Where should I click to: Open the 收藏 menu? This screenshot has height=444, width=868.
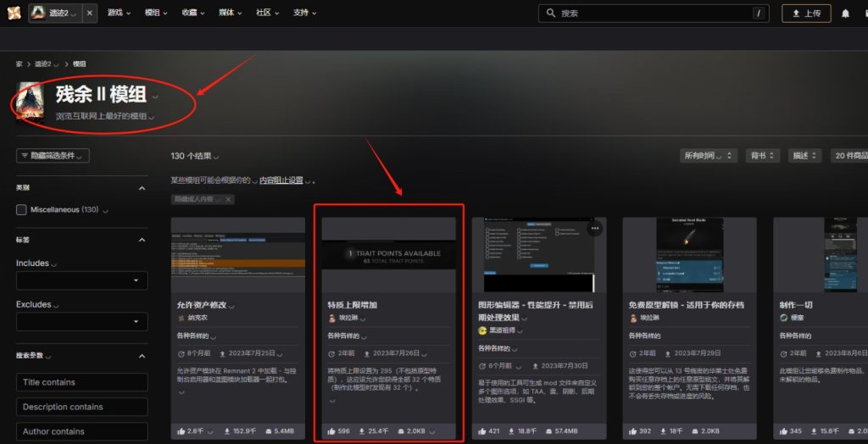(x=193, y=13)
